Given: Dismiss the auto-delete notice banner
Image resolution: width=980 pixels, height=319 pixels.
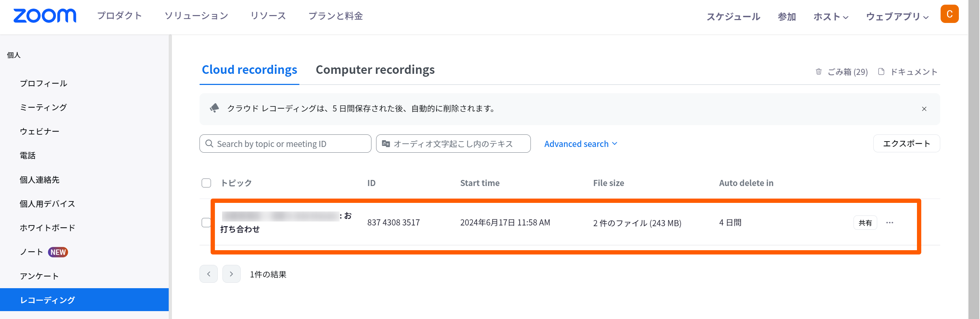Looking at the screenshot, I should [924, 109].
